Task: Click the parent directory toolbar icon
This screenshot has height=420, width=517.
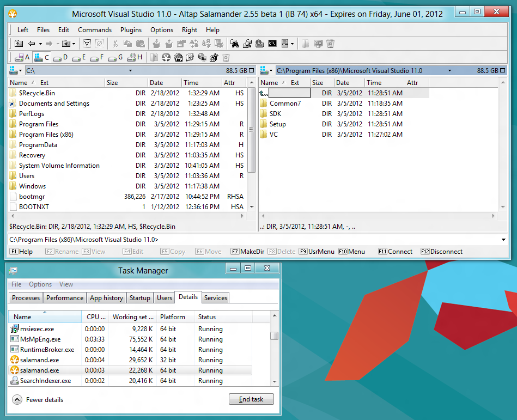Action: 19,44
